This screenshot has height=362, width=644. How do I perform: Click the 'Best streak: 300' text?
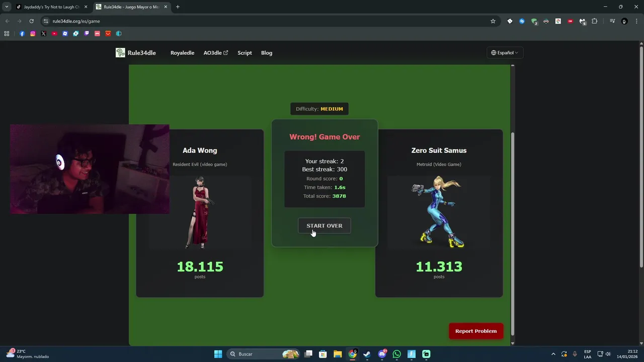click(325, 169)
